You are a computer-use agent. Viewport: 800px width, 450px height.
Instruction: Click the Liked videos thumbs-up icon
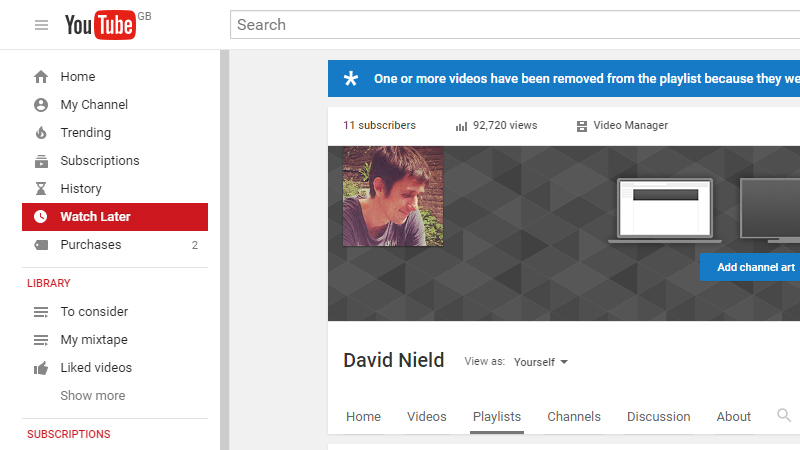pos(41,368)
